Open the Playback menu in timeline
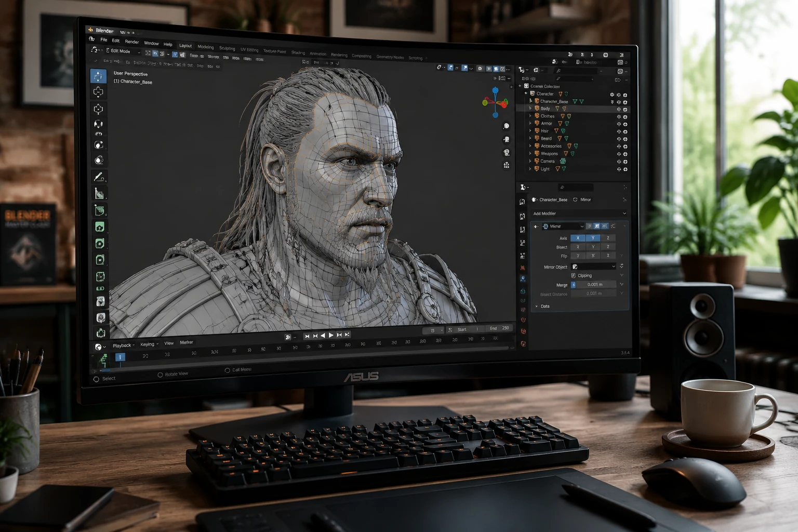 click(x=123, y=345)
